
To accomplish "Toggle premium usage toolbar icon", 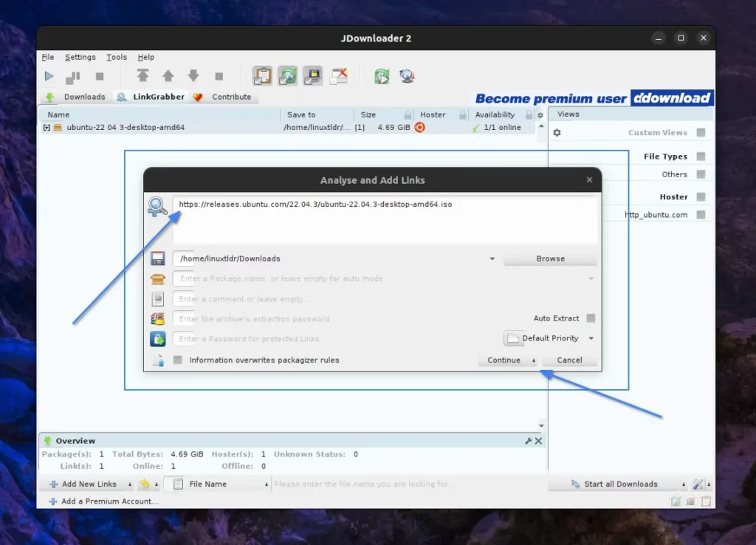I will [x=313, y=76].
